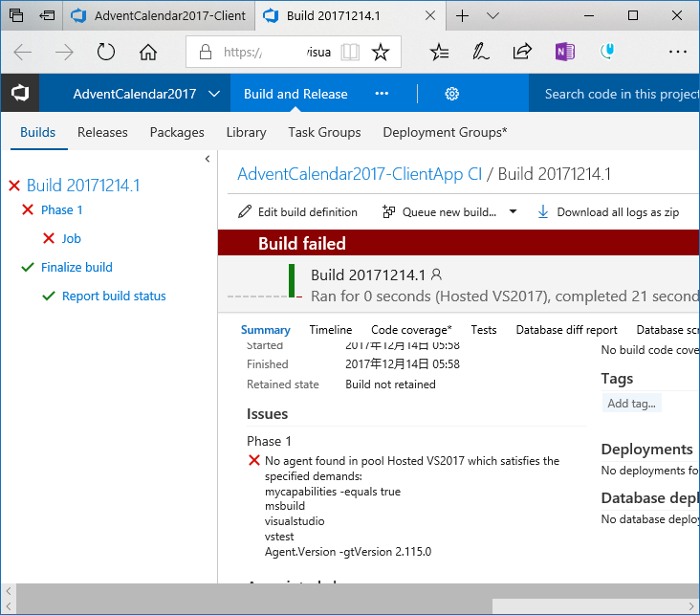Screen dimensions: 700x615
Task: Show tab list chevron next to new tab
Action: [492, 16]
